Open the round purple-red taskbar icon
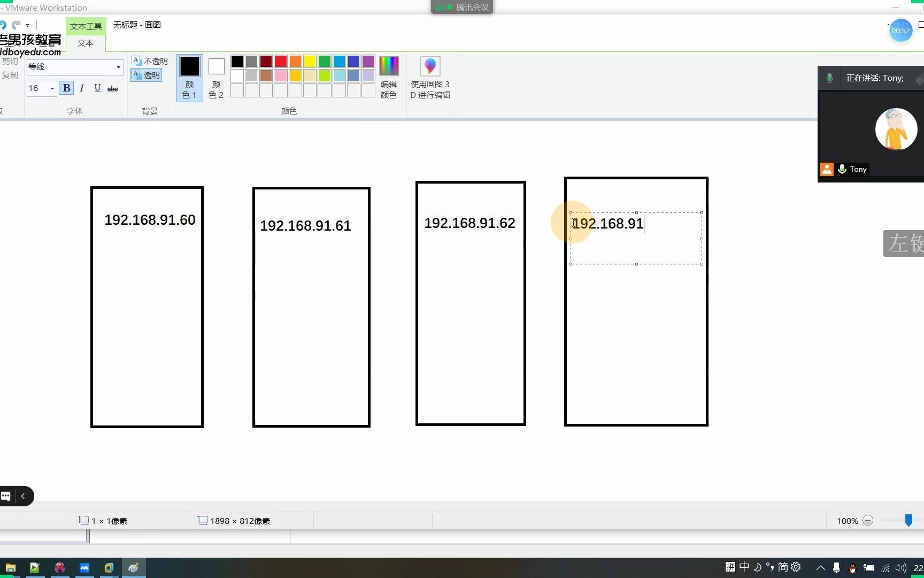The width and height of the screenshot is (924, 578). pyautogui.click(x=60, y=568)
